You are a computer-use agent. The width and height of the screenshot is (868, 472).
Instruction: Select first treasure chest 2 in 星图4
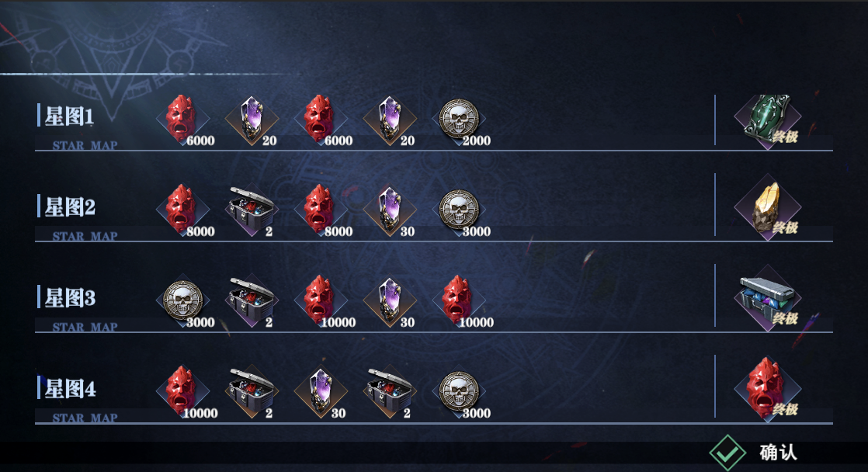[x=252, y=391]
